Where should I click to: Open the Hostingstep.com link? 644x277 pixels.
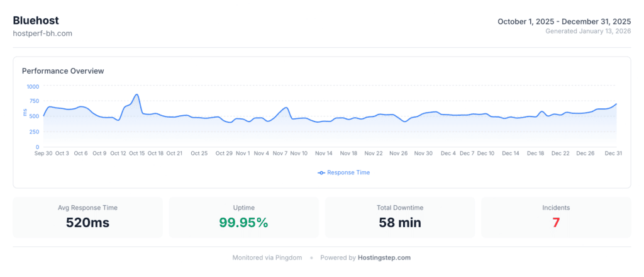tap(384, 257)
